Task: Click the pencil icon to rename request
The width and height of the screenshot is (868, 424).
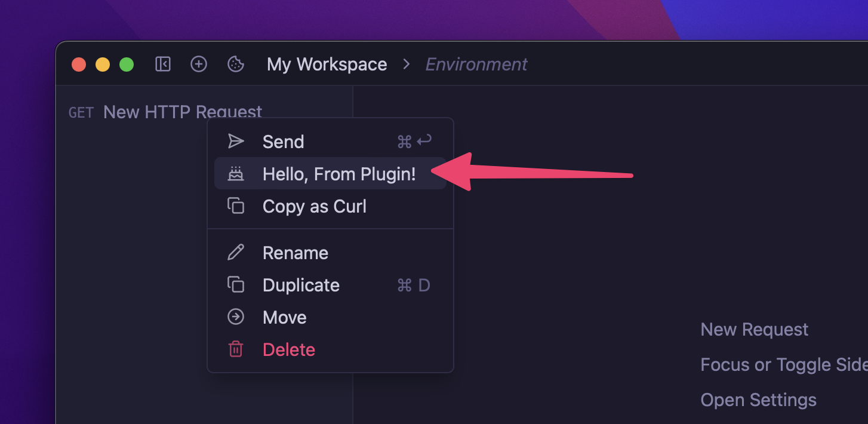Action: [x=236, y=253]
